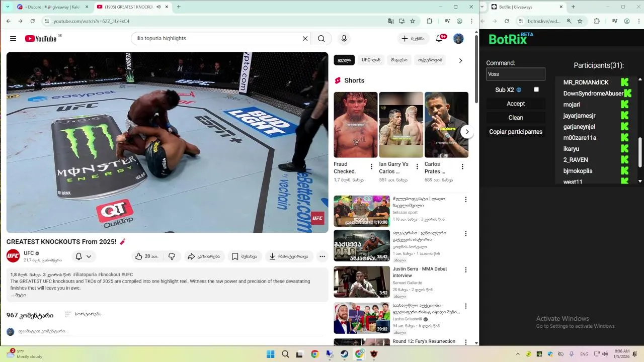Open the UFC channel avatar
This screenshot has height=362, width=644.
13,256
